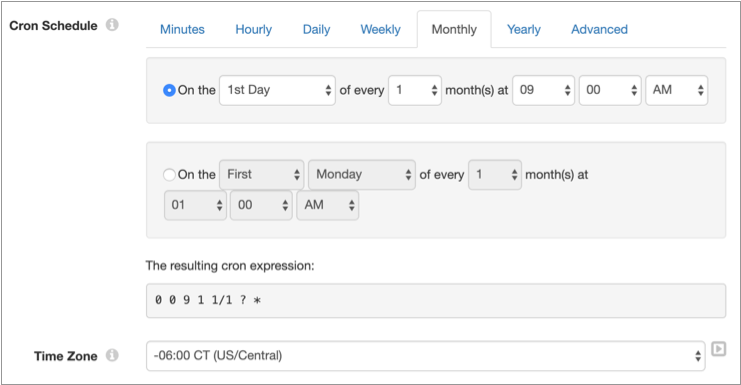Click the play icon beside Time Zone
741x385 pixels.
coord(718,349)
